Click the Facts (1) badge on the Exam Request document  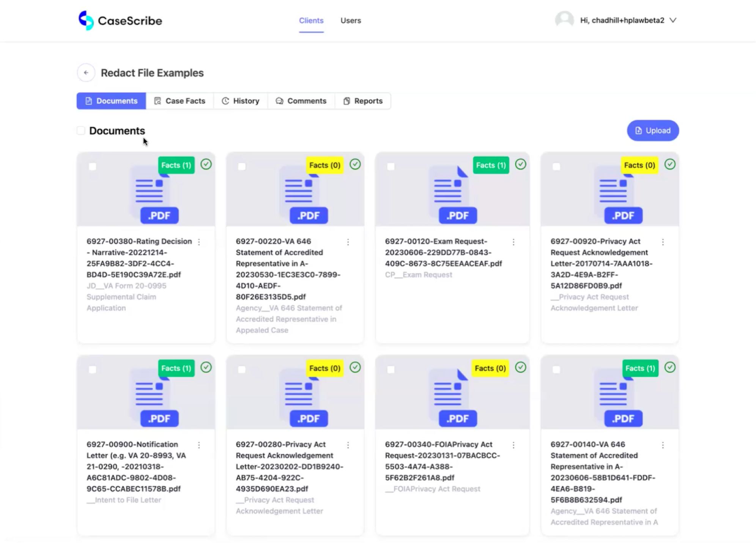491,165
